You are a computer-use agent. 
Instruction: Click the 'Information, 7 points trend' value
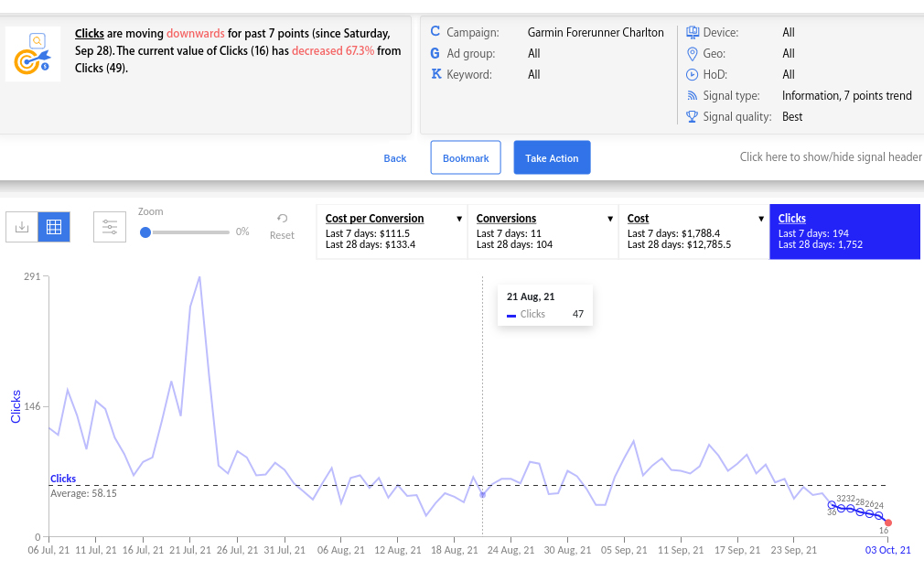pos(846,95)
